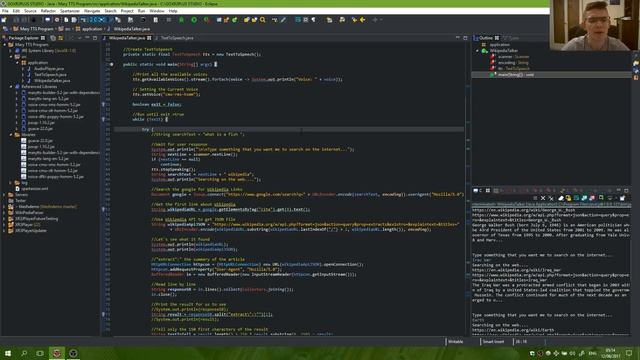Screen dimensions: 640x360
Task: Open the Source menu
Action: point(30,11)
